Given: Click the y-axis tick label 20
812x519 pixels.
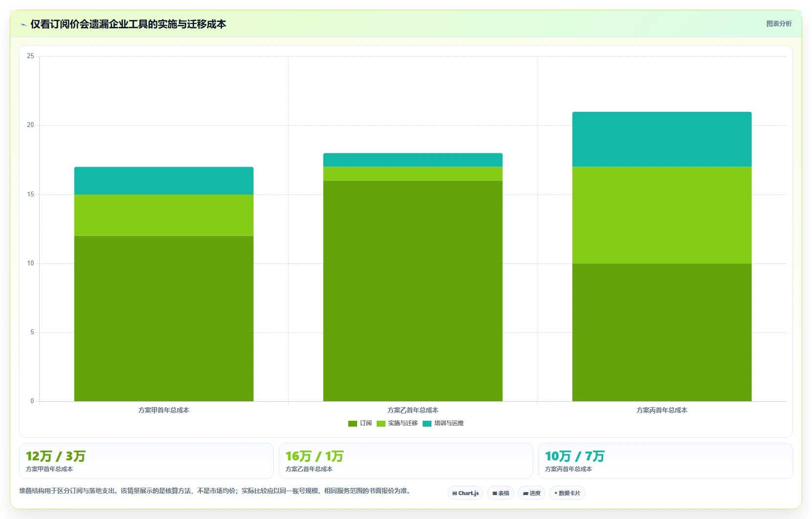Looking at the screenshot, I should pos(30,125).
